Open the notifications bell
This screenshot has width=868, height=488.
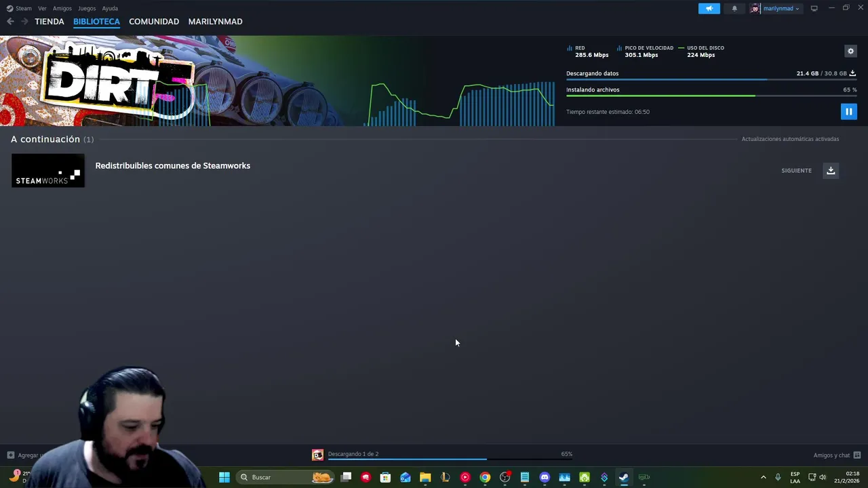pyautogui.click(x=734, y=8)
